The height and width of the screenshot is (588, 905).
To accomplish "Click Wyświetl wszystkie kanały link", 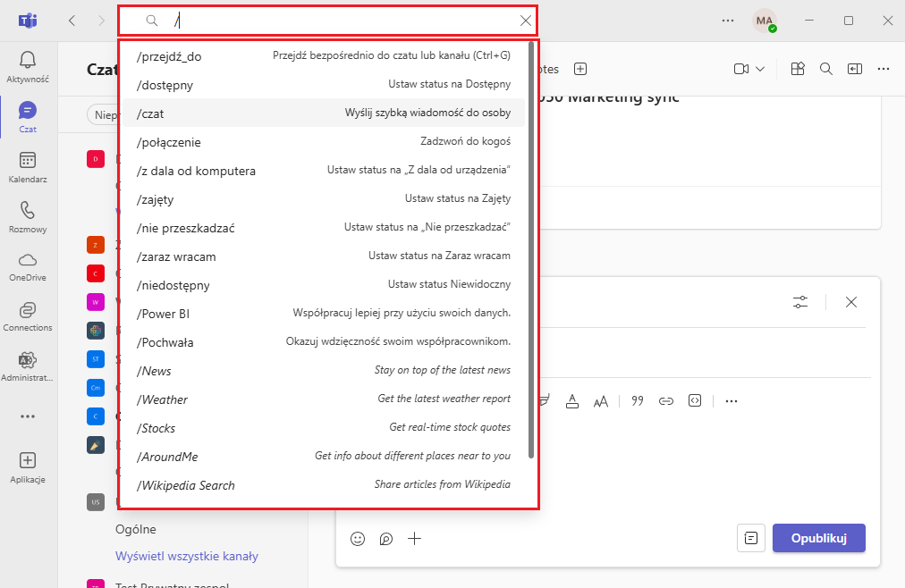I will (187, 557).
